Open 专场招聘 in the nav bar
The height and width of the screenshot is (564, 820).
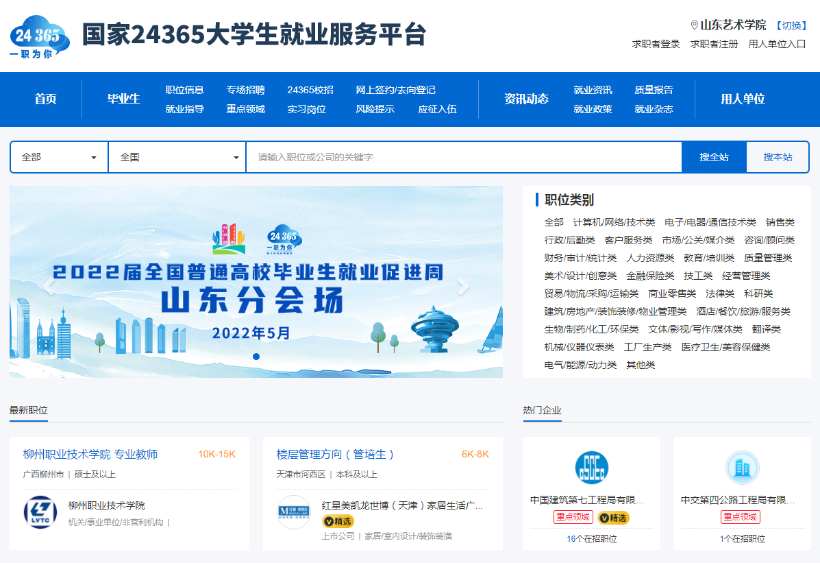coord(246,90)
